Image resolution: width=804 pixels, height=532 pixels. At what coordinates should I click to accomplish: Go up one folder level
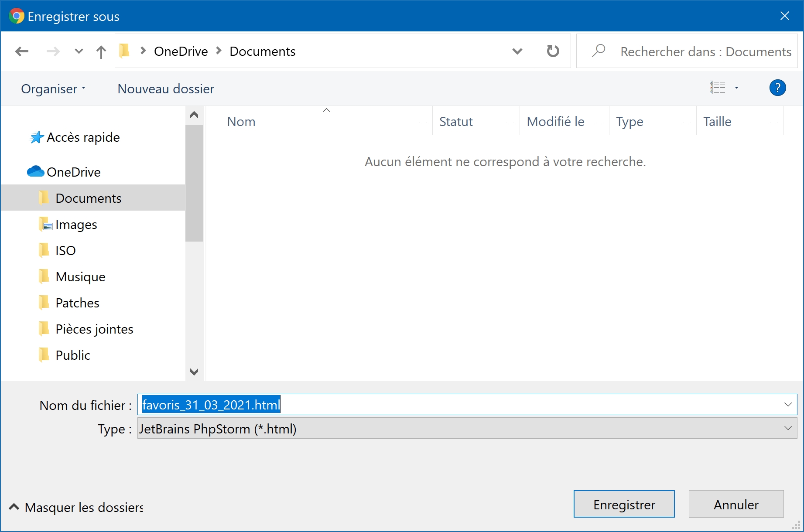[x=101, y=52]
